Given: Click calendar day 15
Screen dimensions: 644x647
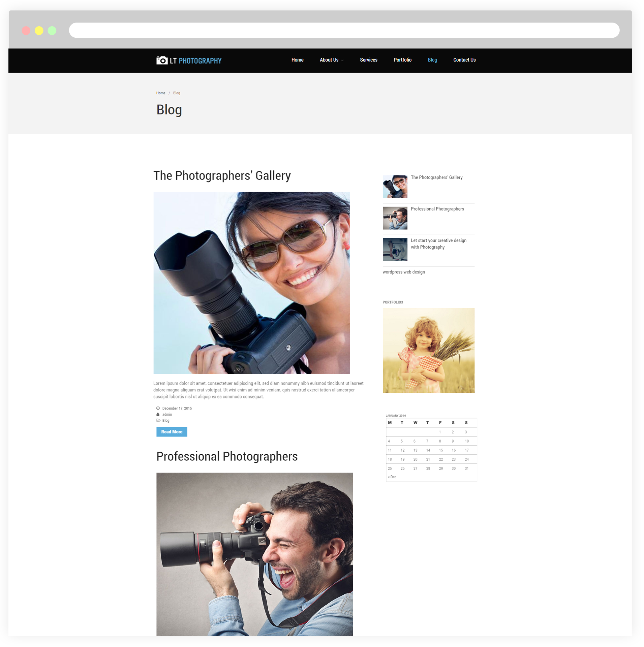Looking at the screenshot, I should pyautogui.click(x=440, y=450).
